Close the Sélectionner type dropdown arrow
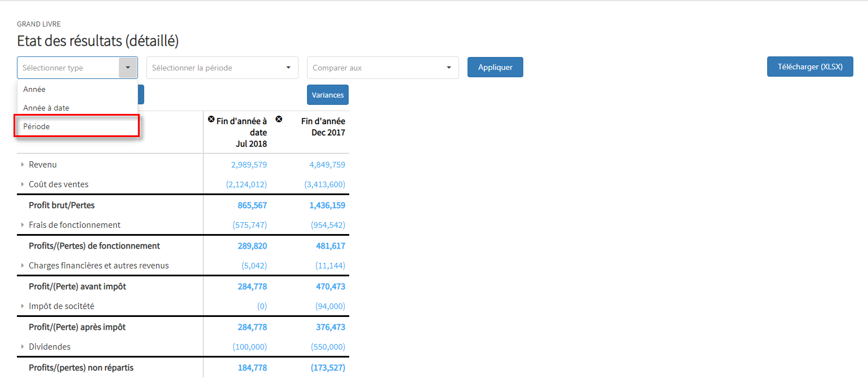The image size is (868, 388). point(128,68)
